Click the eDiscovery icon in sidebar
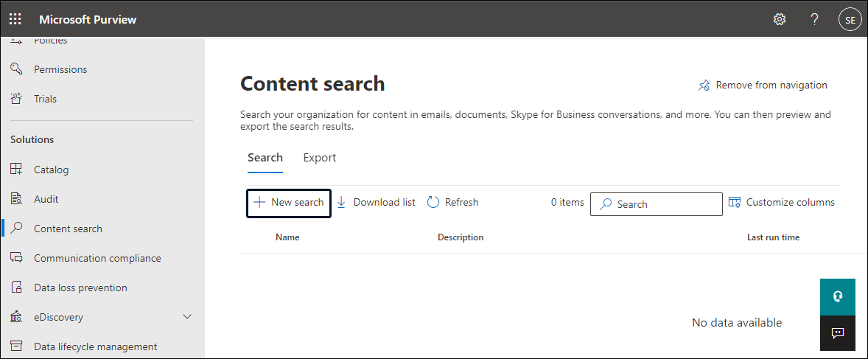 click(x=17, y=318)
